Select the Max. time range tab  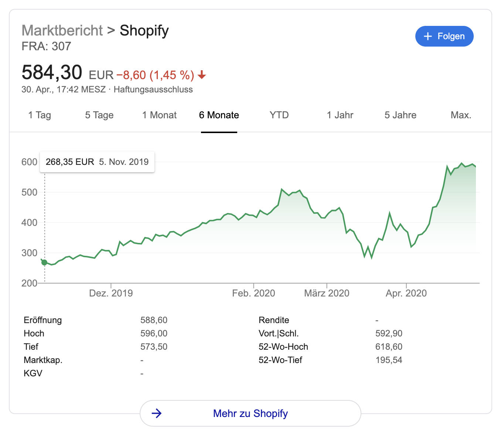[x=461, y=115]
